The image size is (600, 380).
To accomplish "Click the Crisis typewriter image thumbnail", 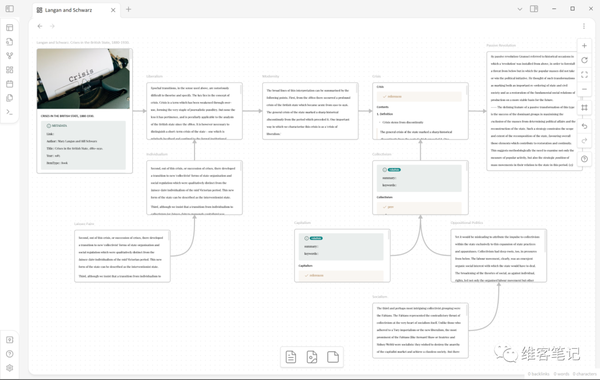I will [83, 79].
